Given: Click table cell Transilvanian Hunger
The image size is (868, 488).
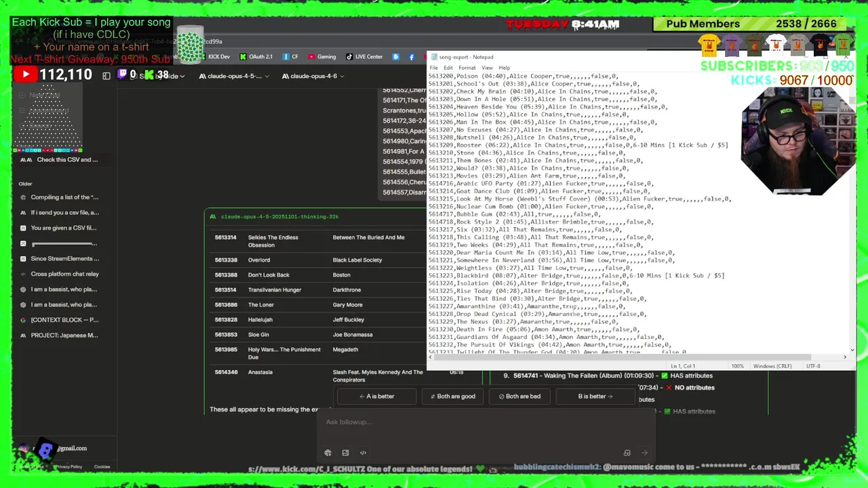Looking at the screenshot, I should point(275,290).
